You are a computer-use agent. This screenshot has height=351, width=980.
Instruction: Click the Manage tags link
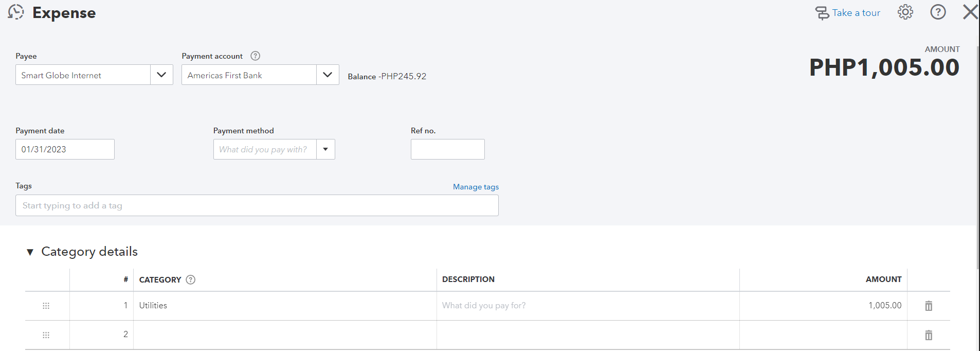click(476, 187)
